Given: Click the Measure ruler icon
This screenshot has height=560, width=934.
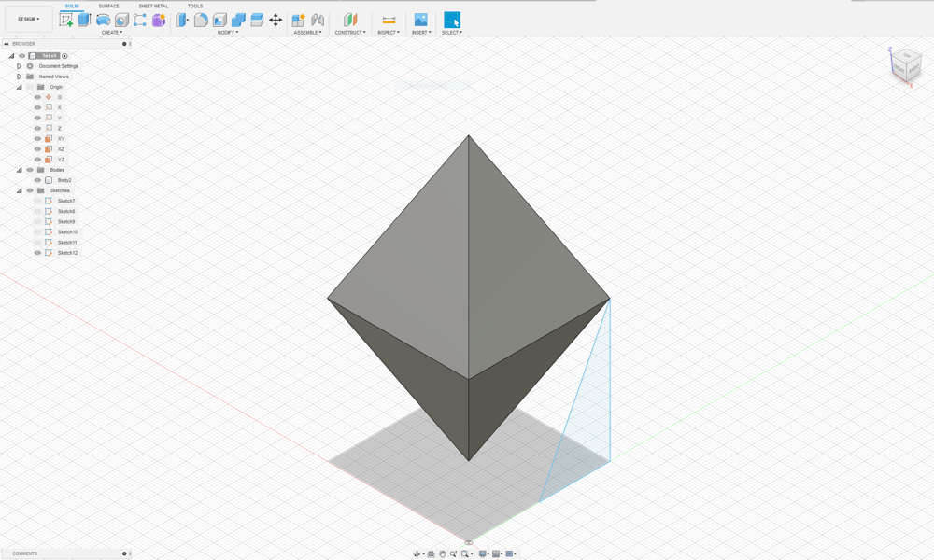Looking at the screenshot, I should pyautogui.click(x=389, y=20).
